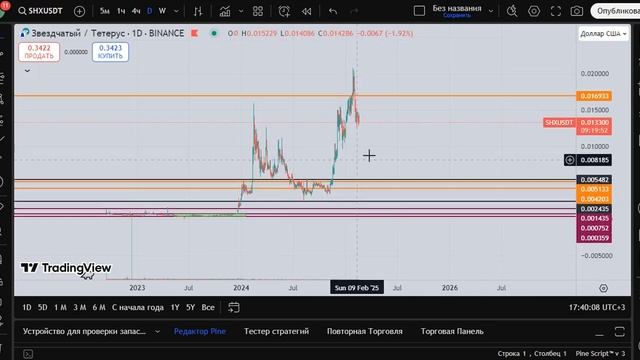Open the Без названия layout name
This screenshot has width=640, height=360.
457,8
